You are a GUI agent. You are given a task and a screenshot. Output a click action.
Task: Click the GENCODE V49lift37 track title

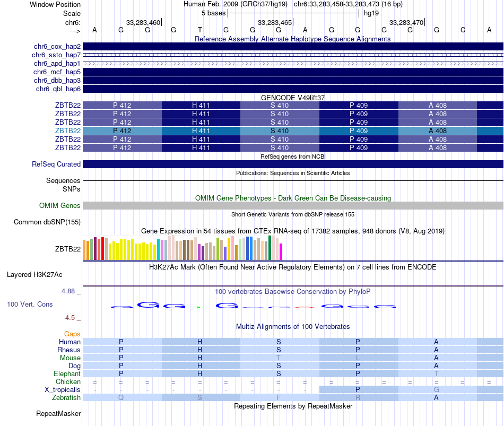coord(292,98)
